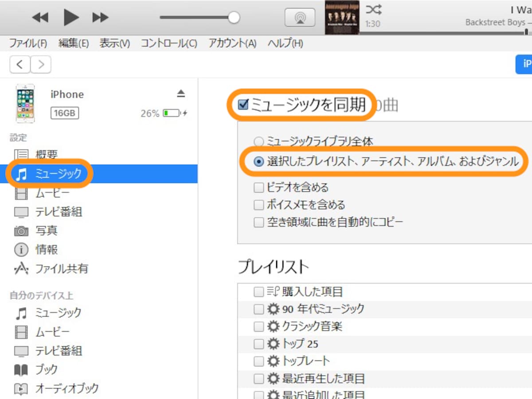Screen dimensions: 532x399
Task: Select 写真 in the sidebar
Action: (47, 231)
